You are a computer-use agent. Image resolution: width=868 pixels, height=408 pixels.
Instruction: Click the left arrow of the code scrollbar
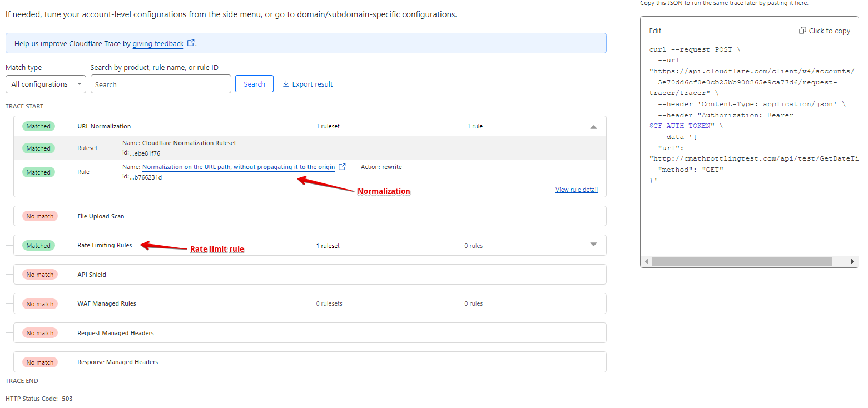click(646, 261)
